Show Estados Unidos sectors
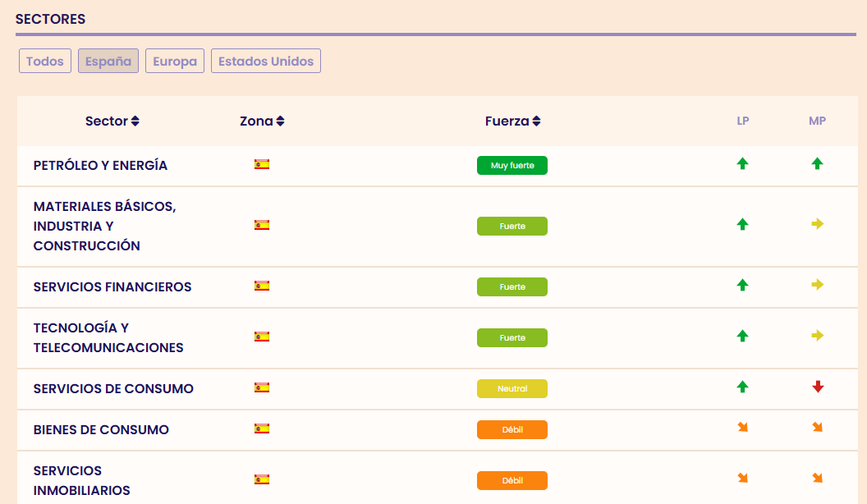 (x=266, y=62)
